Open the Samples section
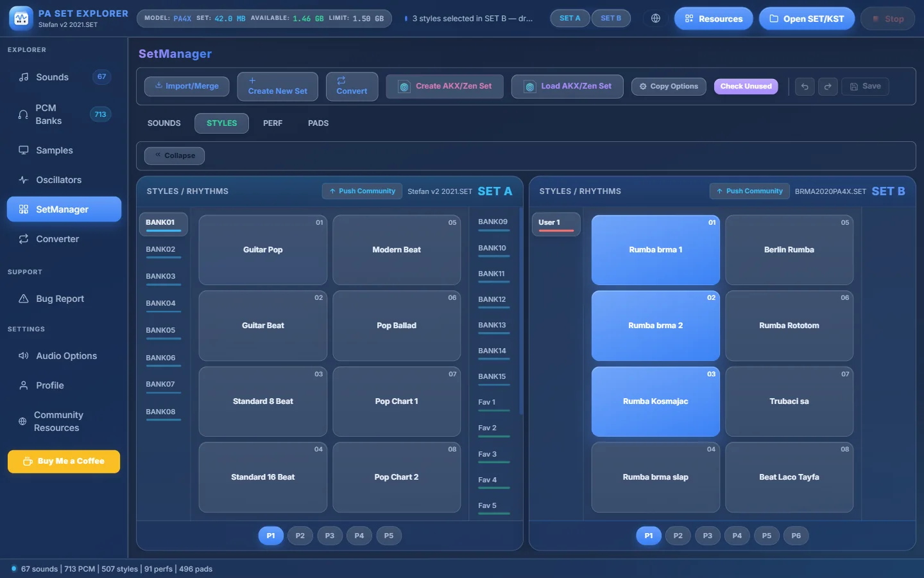The image size is (924, 578). (x=64, y=150)
